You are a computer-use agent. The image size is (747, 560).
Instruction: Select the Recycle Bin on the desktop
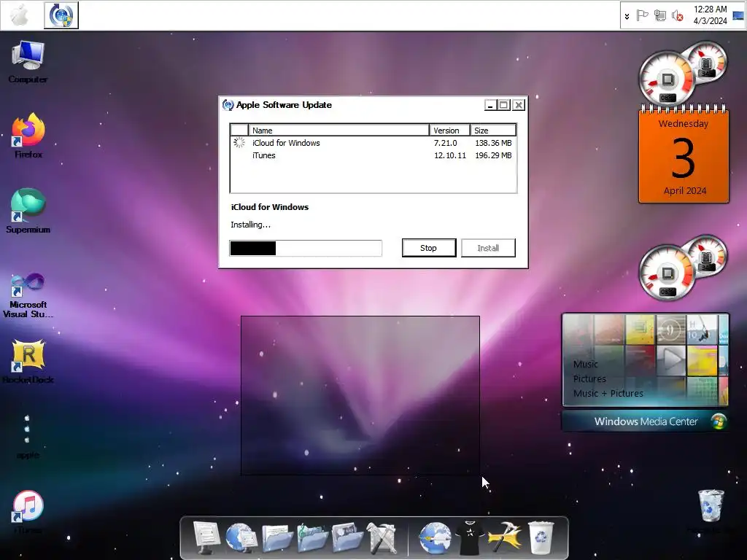(x=711, y=510)
